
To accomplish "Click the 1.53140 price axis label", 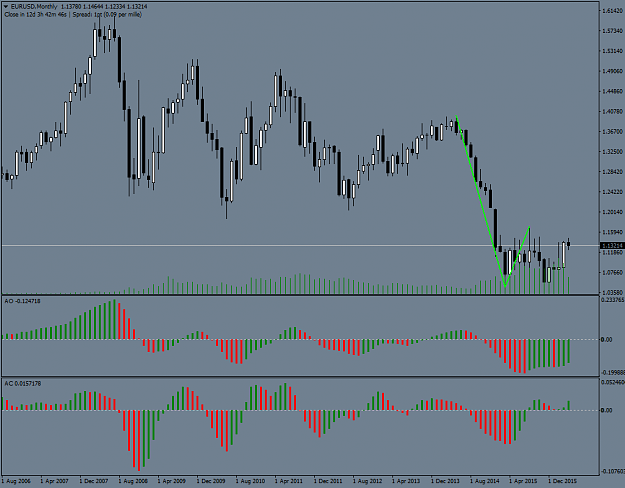I will [613, 51].
